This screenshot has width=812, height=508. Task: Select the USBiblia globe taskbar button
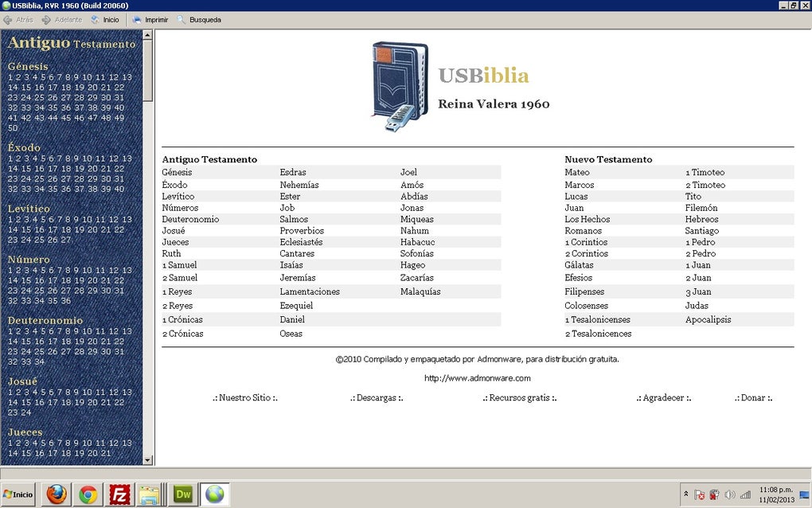215,494
